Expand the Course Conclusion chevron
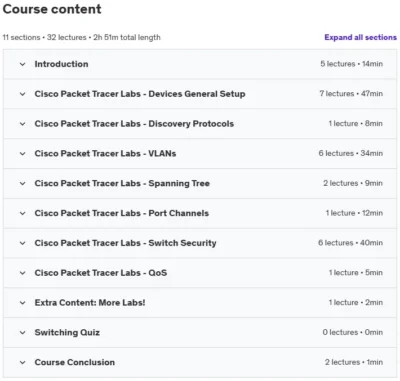The width and height of the screenshot is (400, 381). (22, 362)
